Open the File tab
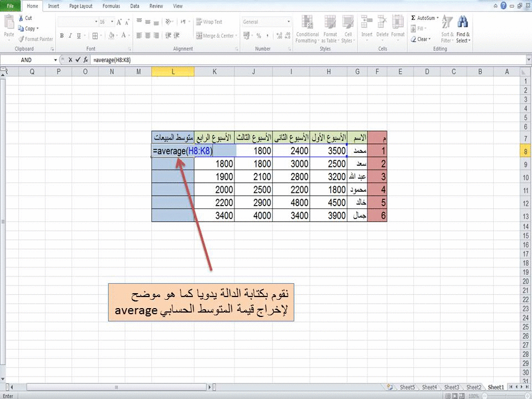This screenshot has height=399, width=532. [x=10, y=6]
